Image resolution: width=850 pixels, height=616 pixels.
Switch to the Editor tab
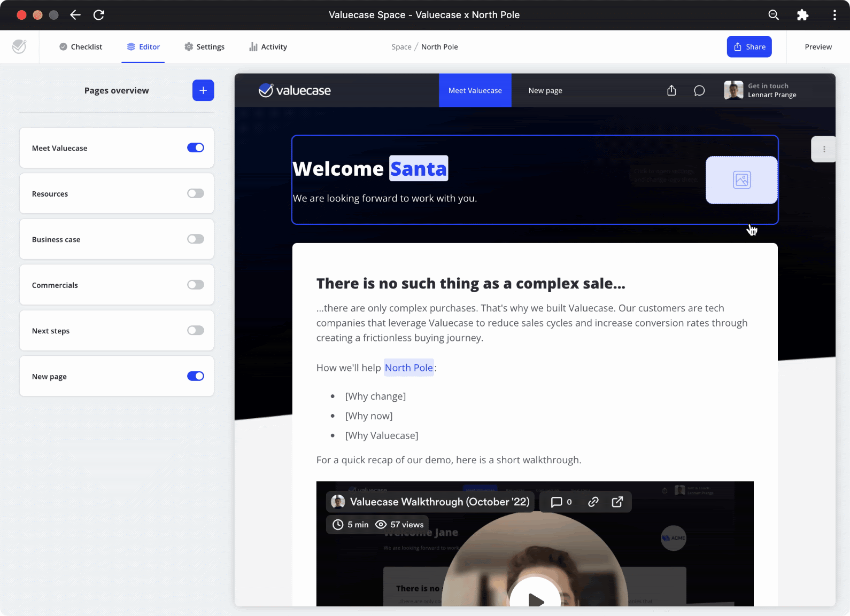(143, 47)
